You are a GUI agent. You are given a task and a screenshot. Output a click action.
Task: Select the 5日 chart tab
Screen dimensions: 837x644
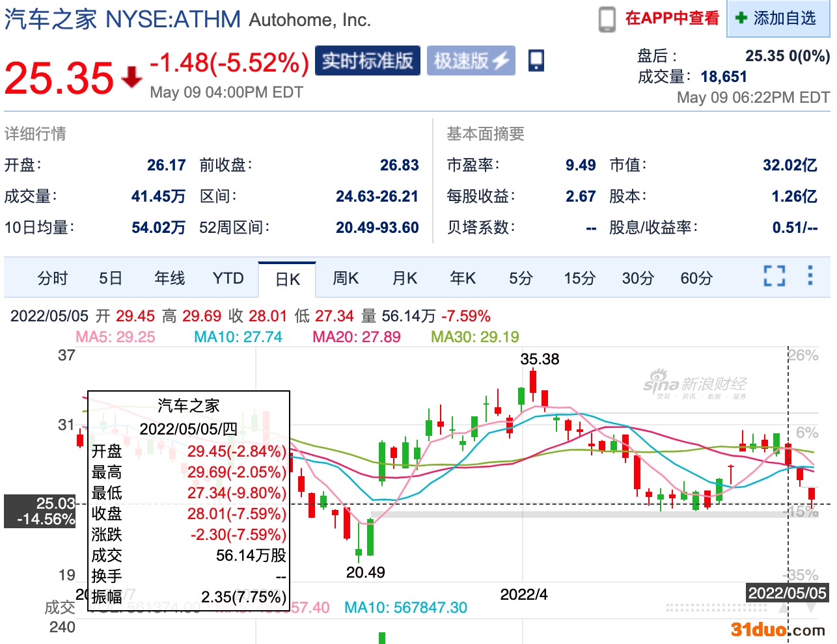111,278
